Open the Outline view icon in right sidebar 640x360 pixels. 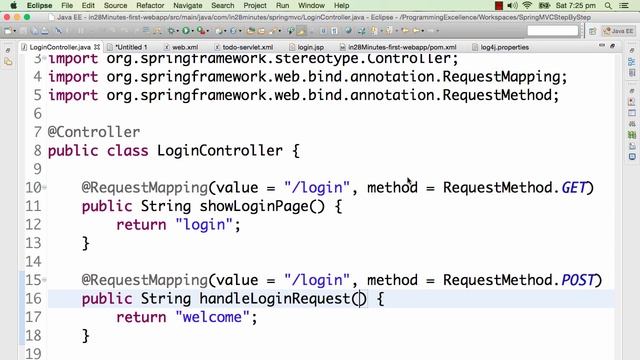pos(631,62)
